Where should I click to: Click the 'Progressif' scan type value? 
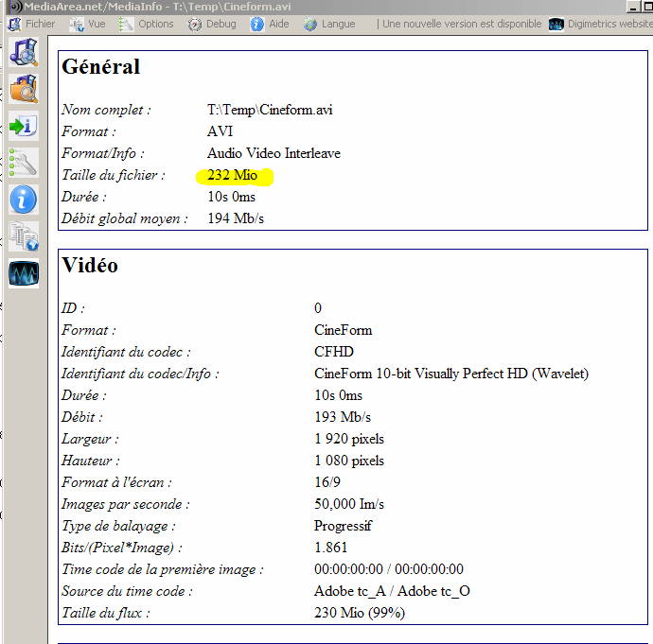click(343, 526)
